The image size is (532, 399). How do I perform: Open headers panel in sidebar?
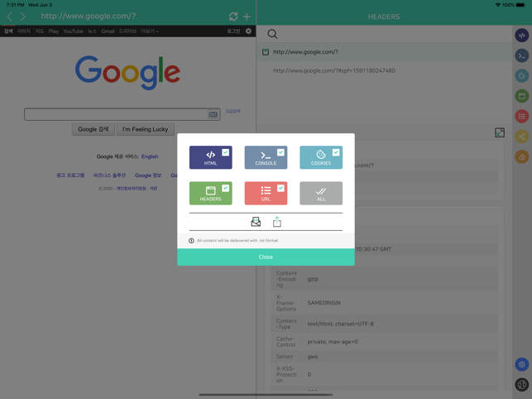click(522, 96)
